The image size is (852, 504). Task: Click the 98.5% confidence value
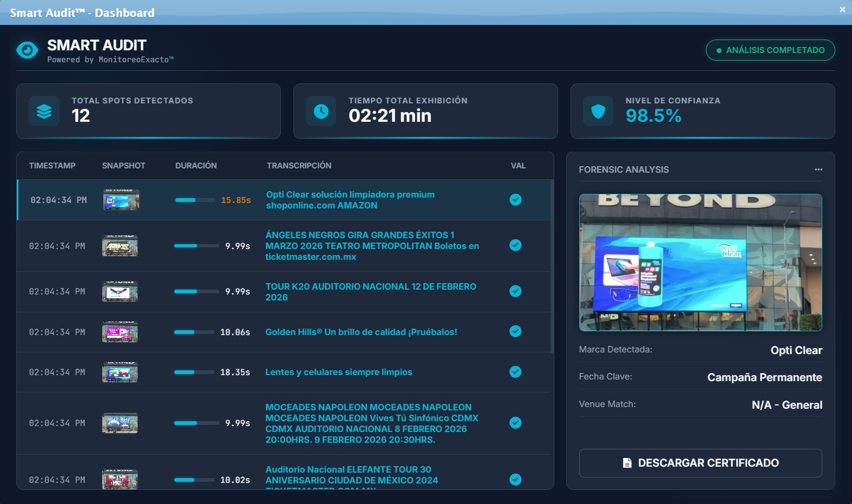pos(653,115)
